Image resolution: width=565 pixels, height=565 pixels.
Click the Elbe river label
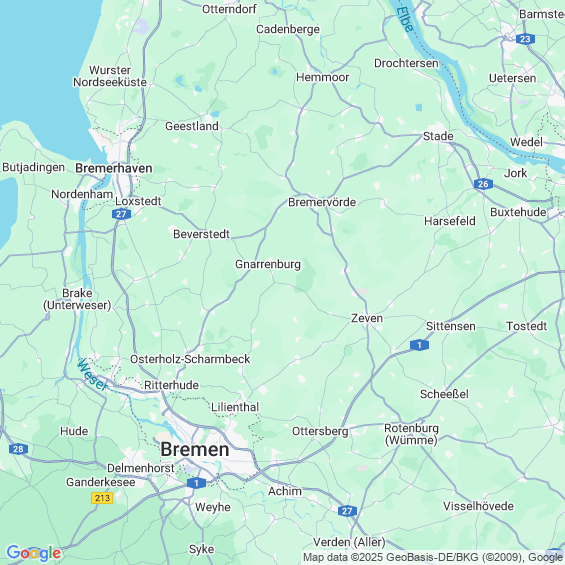[404, 19]
